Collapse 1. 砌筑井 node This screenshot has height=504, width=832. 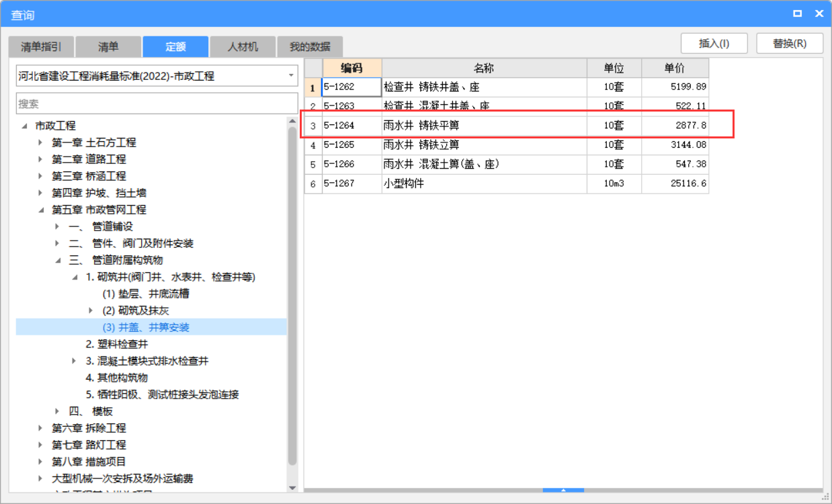pyautogui.click(x=75, y=277)
